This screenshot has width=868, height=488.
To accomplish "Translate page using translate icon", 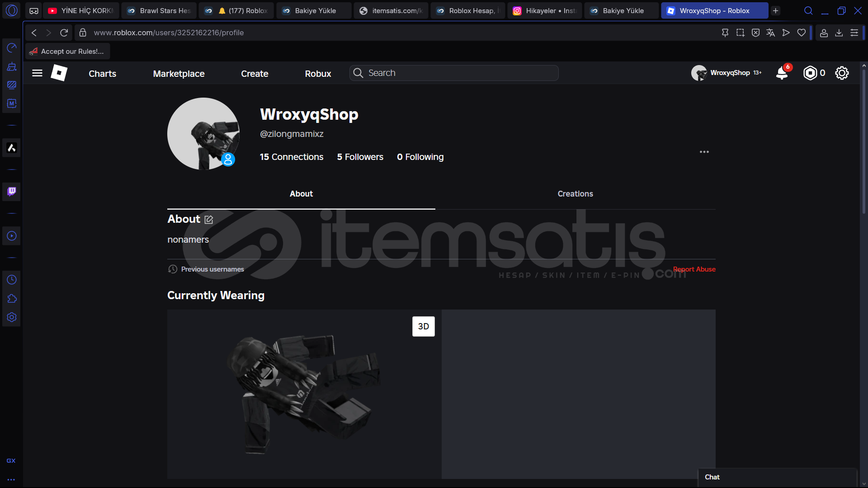I will point(771,33).
